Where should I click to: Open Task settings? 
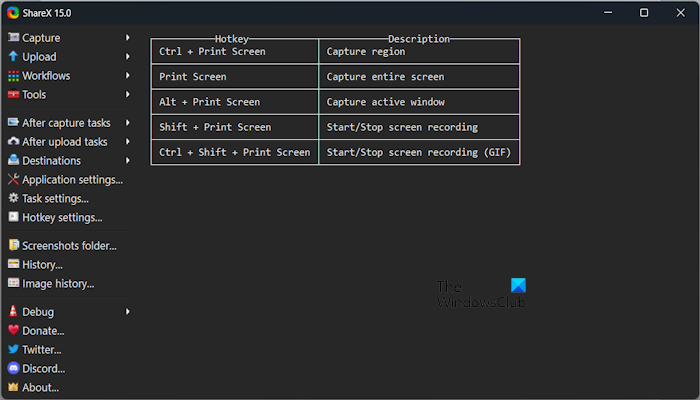coord(55,199)
